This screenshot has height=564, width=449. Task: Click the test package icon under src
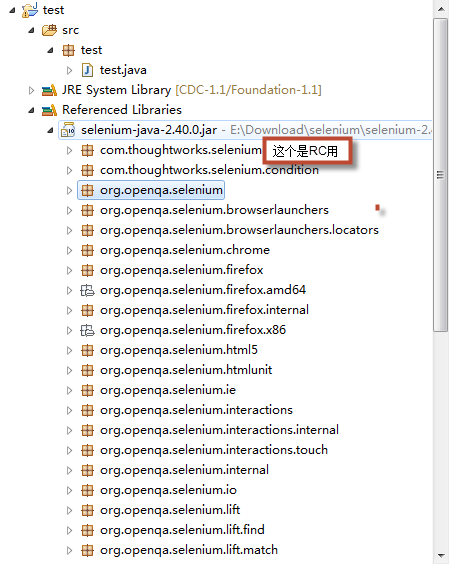coord(68,50)
